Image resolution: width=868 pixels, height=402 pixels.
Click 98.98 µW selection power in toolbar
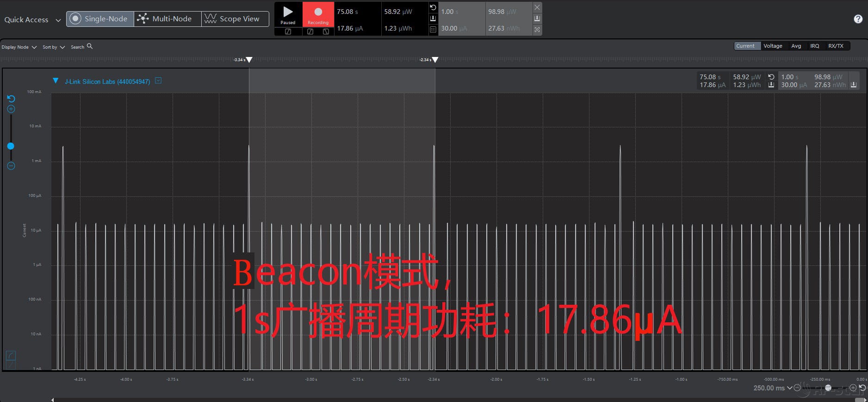[x=502, y=12]
